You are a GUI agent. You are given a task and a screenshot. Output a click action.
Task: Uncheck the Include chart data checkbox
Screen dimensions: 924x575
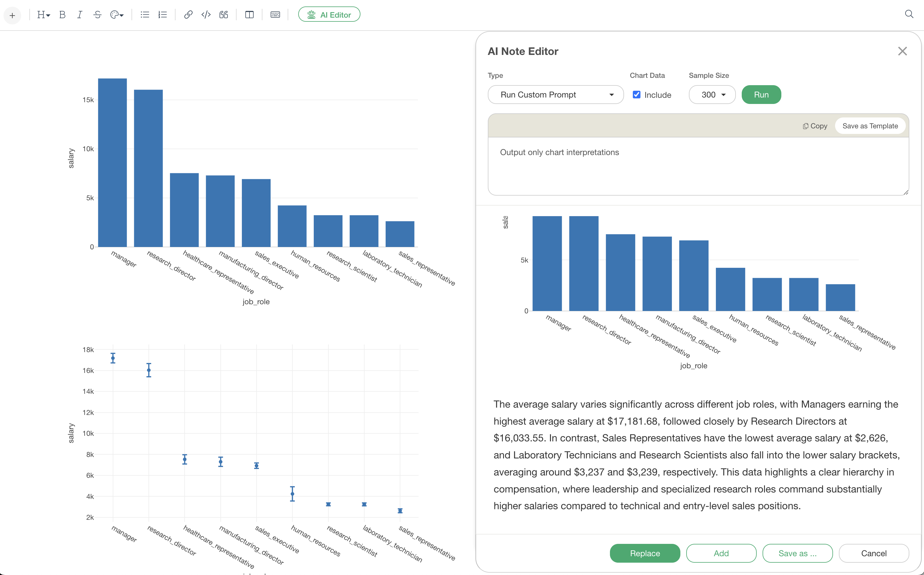click(x=637, y=95)
